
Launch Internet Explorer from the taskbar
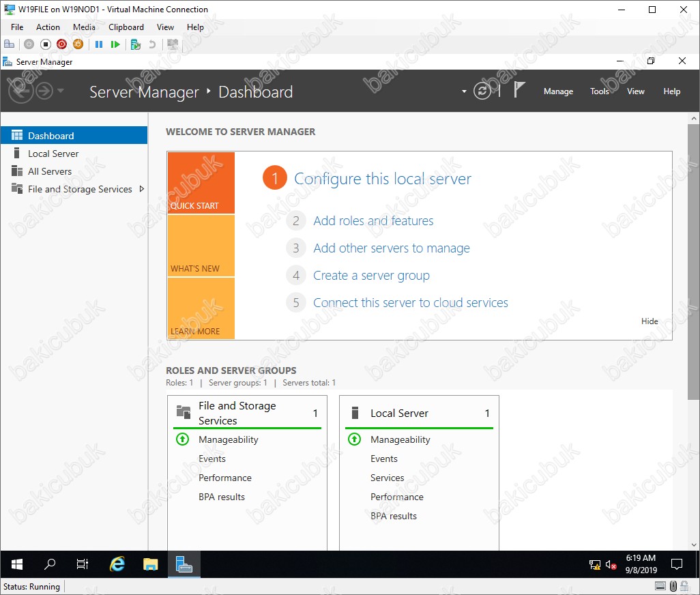tap(117, 564)
